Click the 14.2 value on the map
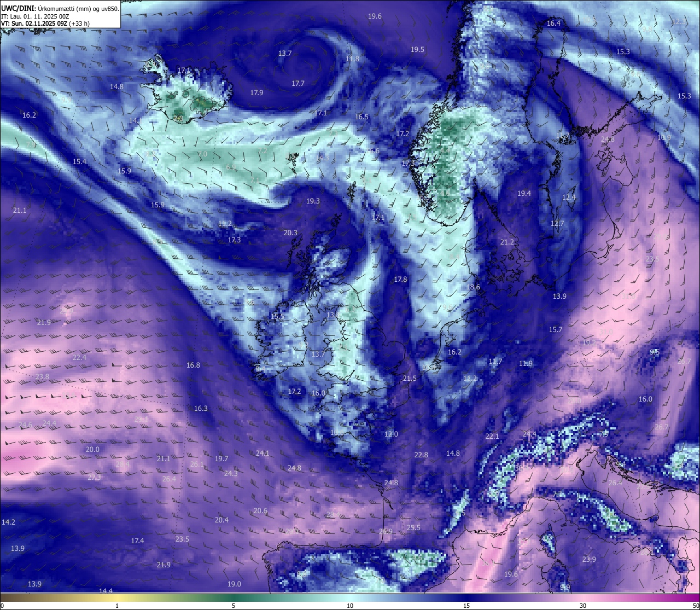The width and height of the screenshot is (700, 610). click(8, 522)
